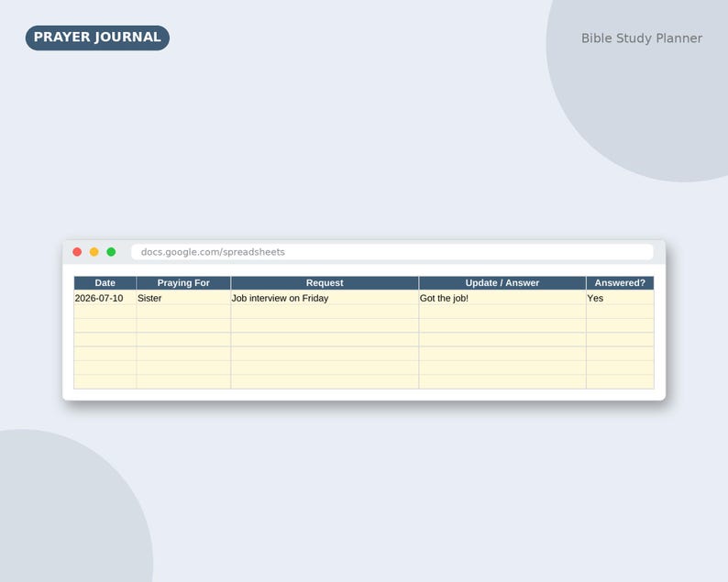This screenshot has width=728, height=582.
Task: Click the Got the job! cell
Action: click(x=502, y=298)
